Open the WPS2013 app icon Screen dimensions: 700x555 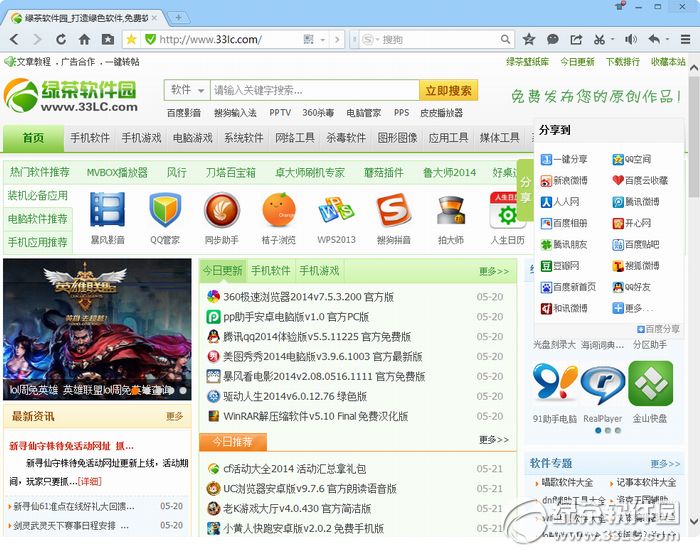tap(336, 209)
